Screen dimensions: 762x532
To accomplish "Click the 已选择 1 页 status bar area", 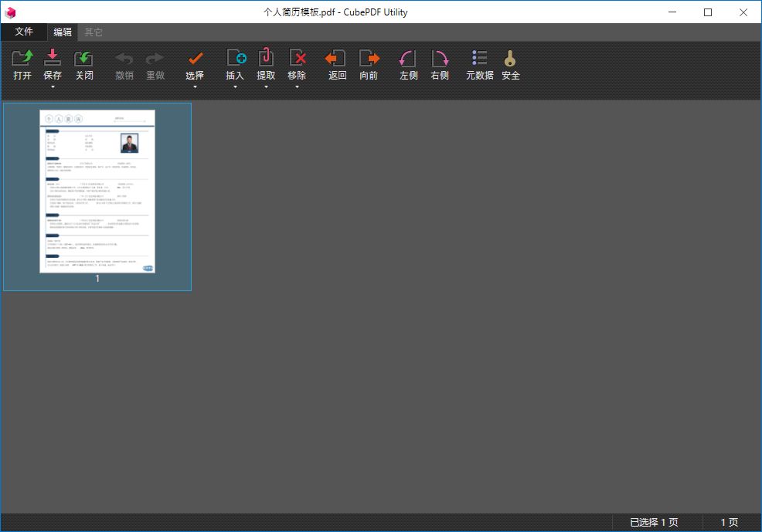I will point(653,522).
